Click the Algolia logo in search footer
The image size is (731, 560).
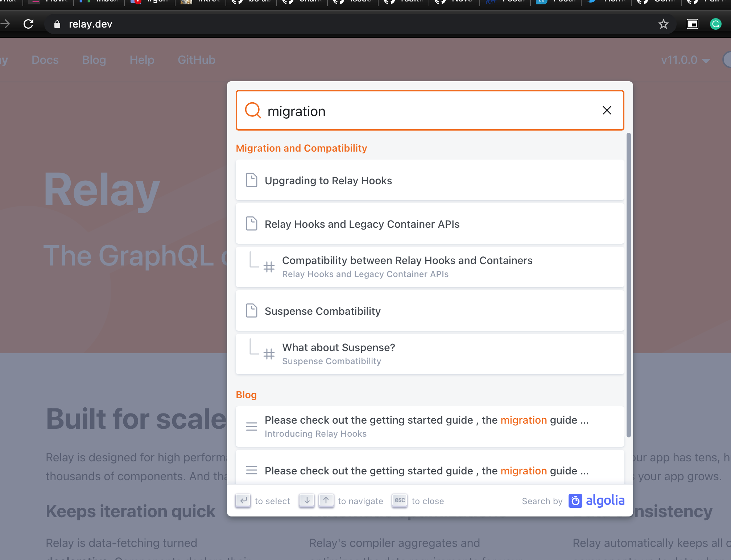coord(596,501)
